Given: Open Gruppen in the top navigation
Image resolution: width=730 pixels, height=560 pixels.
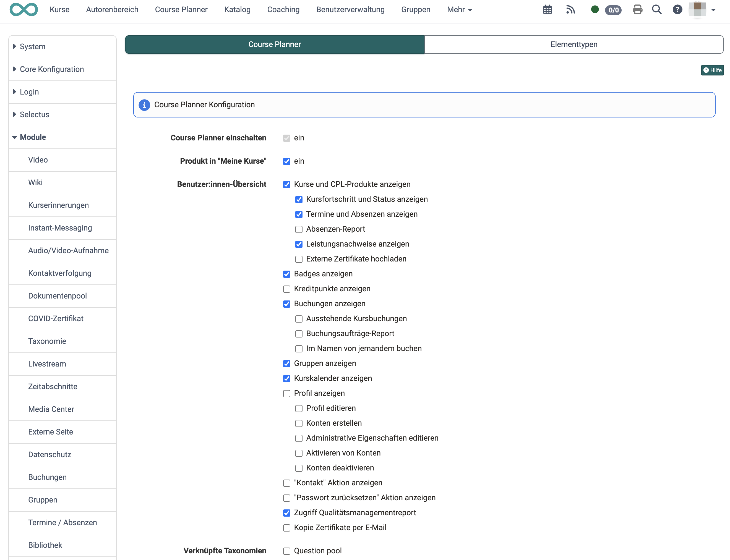Looking at the screenshot, I should click(416, 10).
